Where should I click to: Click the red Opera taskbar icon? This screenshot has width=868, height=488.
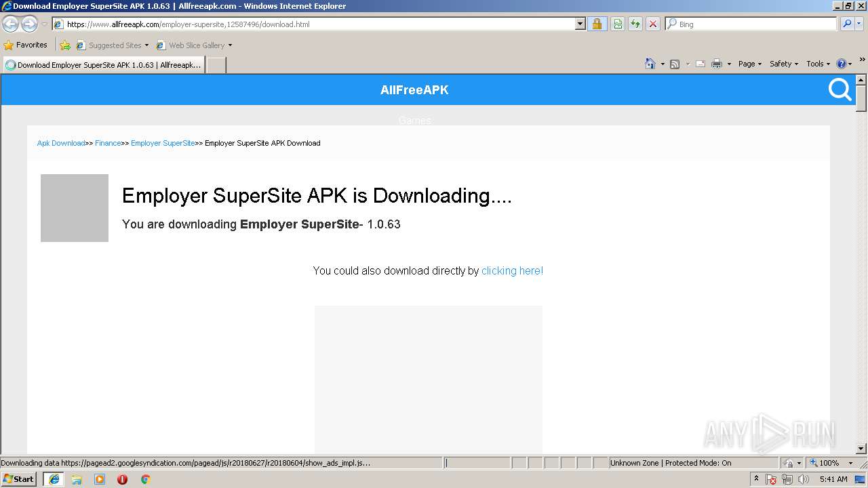[x=122, y=479]
